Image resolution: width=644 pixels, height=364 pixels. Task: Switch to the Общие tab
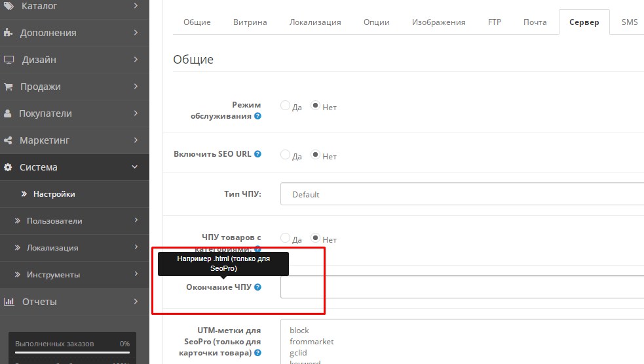coord(197,22)
